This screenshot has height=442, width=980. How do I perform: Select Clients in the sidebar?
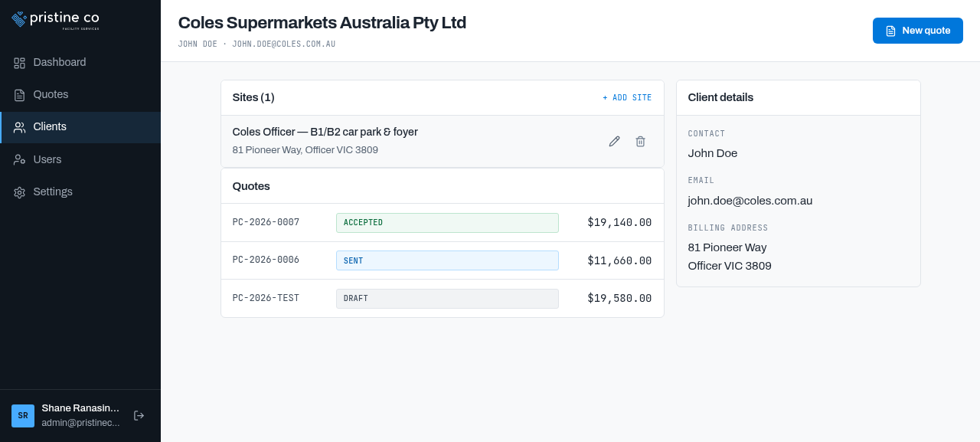point(80,126)
